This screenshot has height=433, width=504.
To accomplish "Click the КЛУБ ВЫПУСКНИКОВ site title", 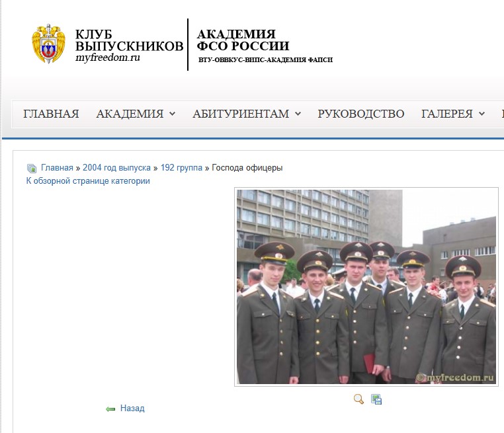I will coord(129,40).
